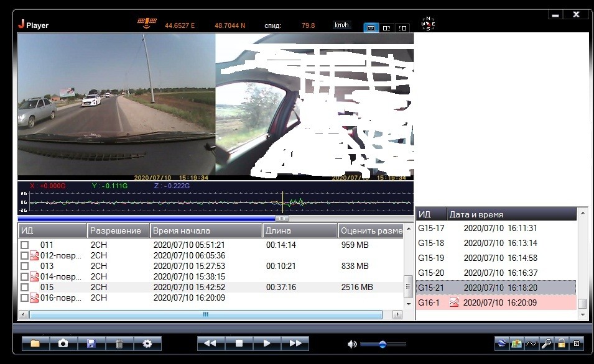Check the box for file 014-повр
594x364 pixels.
(25, 277)
